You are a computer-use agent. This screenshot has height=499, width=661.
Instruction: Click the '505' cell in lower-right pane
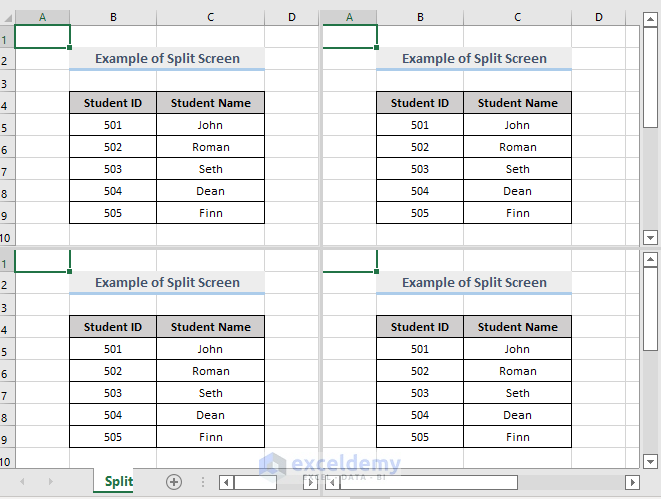click(x=420, y=437)
